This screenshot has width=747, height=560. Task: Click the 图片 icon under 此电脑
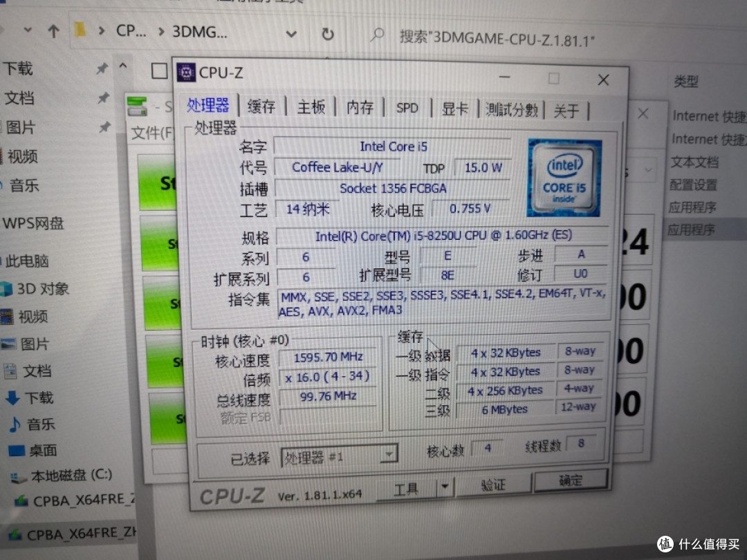coord(8,344)
